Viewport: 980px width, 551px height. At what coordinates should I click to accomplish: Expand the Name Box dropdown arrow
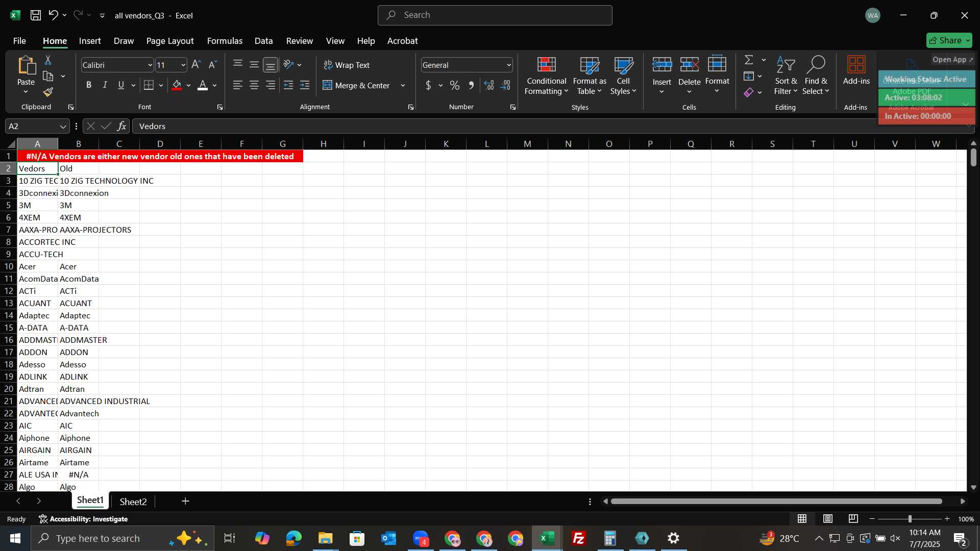coord(63,126)
